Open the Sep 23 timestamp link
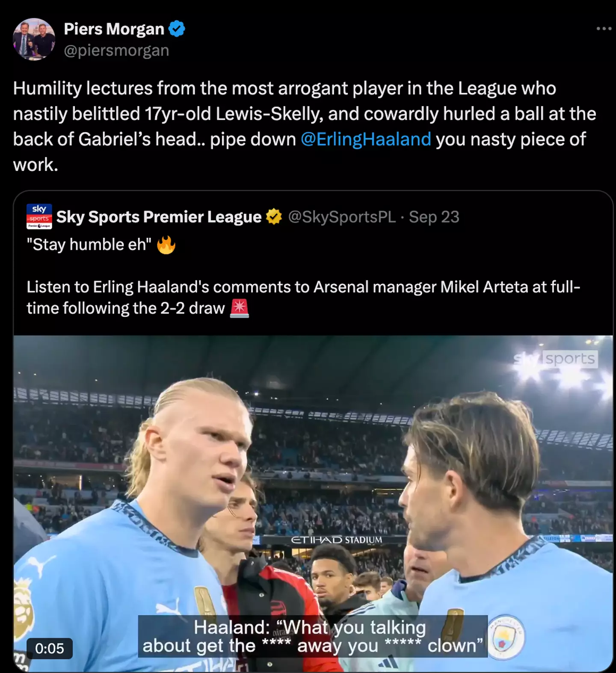The width and height of the screenshot is (616, 673). tap(434, 217)
